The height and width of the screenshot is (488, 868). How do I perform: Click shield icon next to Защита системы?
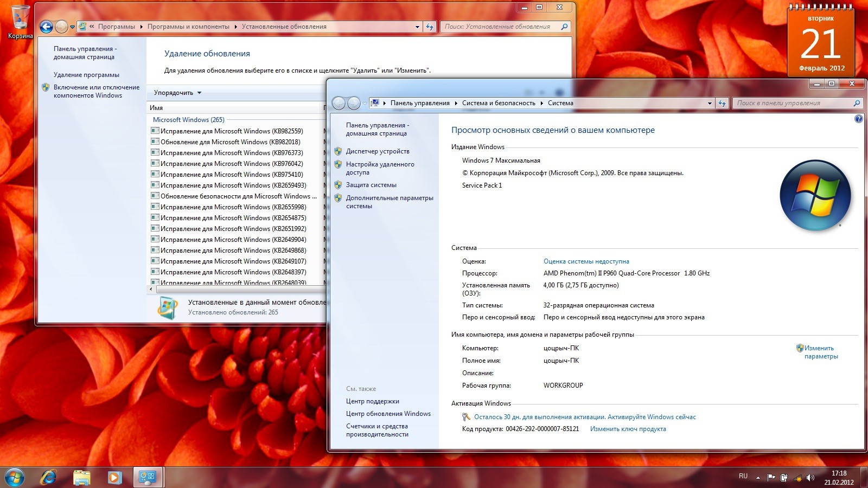point(338,185)
